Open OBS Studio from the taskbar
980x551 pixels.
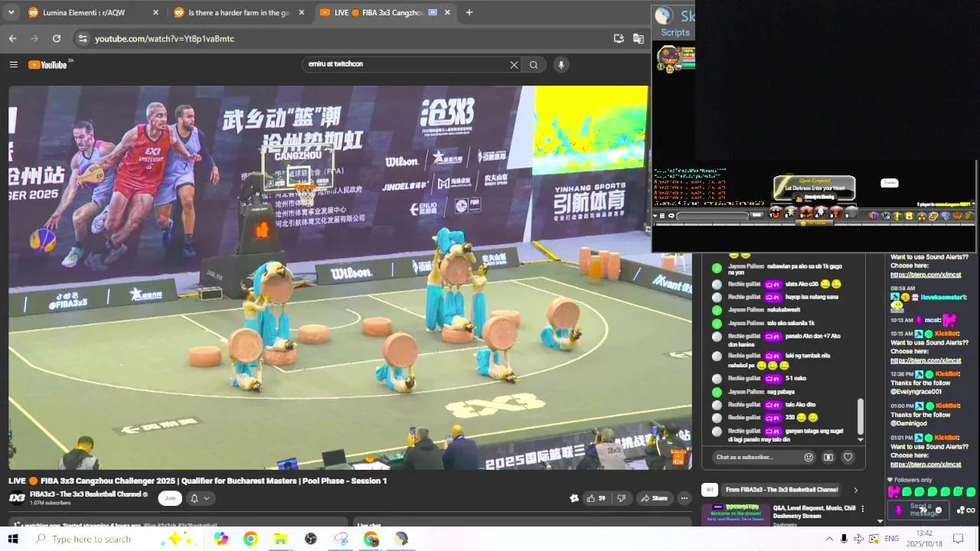[311, 539]
